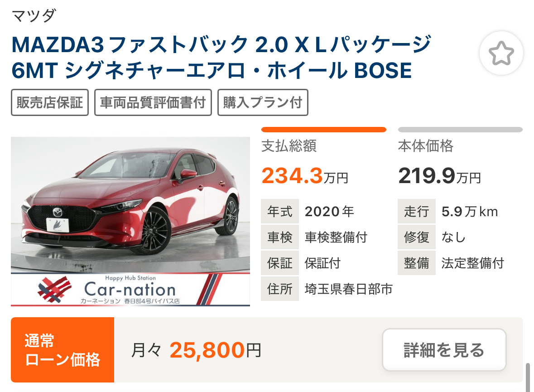The image size is (534, 392).
Task: Click the 詳細を見る button
Action: click(444, 350)
